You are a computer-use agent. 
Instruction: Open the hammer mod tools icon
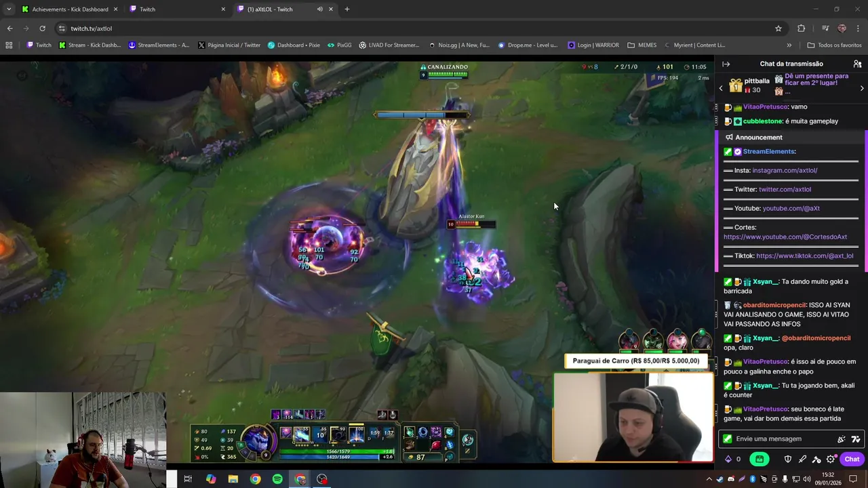(816, 460)
